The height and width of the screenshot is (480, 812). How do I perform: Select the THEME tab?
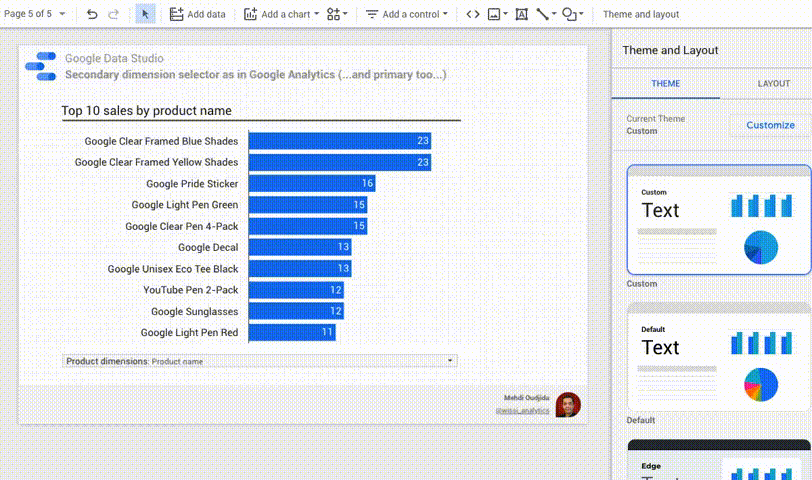click(x=665, y=83)
